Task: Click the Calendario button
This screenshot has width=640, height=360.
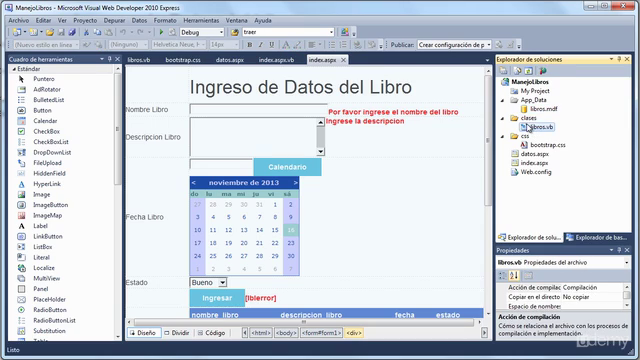Action: click(x=287, y=167)
